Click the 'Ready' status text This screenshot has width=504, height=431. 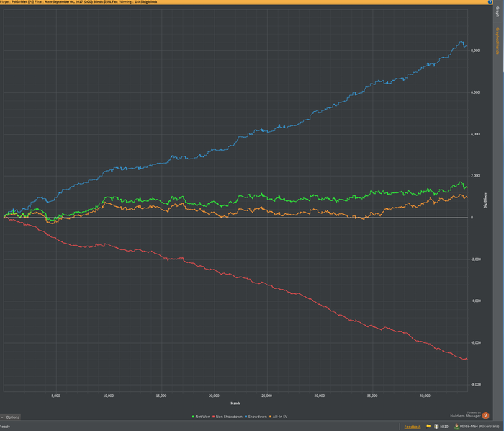[5, 427]
